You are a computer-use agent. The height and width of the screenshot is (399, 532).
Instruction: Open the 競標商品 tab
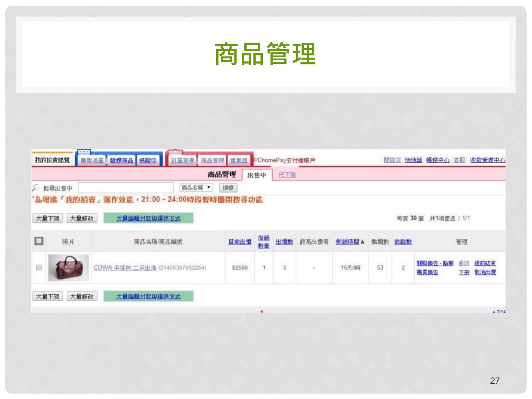(x=122, y=161)
